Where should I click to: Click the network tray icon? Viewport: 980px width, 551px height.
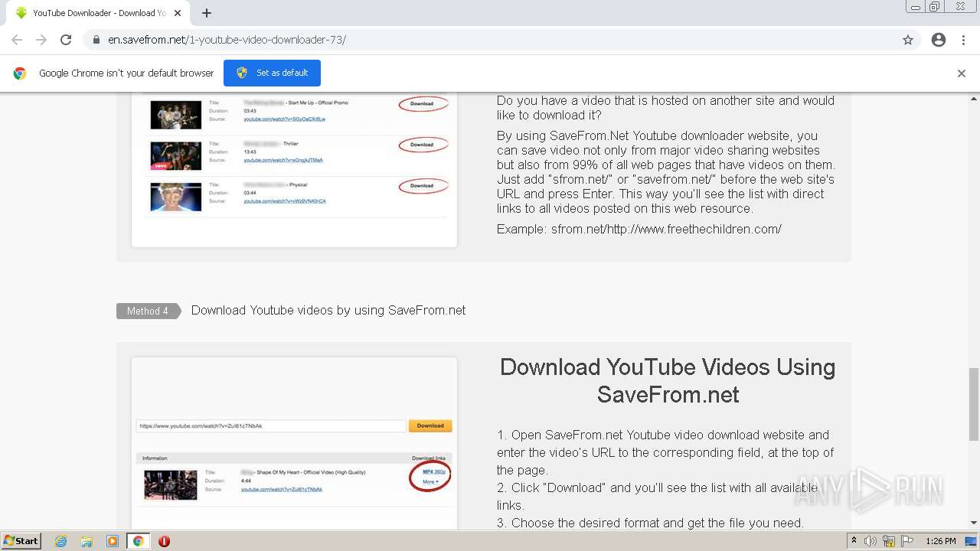point(889,541)
